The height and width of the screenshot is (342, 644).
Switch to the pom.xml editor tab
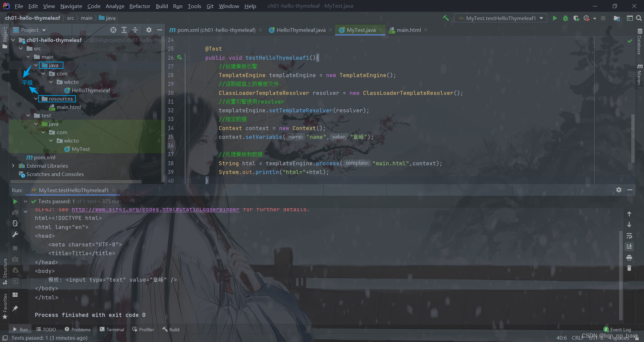point(216,30)
